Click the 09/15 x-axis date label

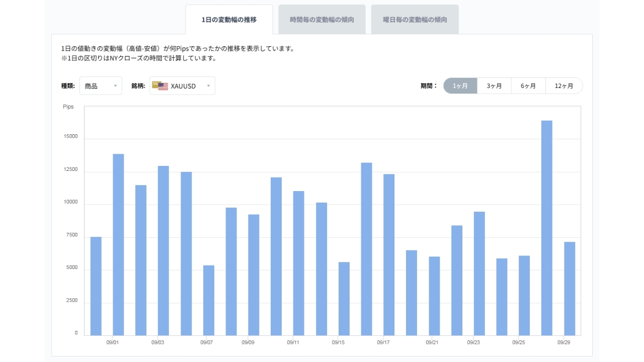338,342
